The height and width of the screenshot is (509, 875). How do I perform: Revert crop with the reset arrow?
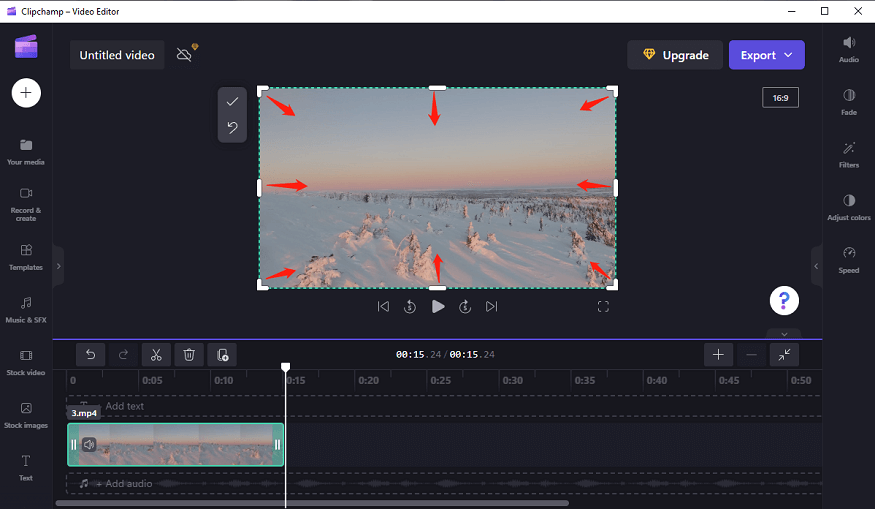coord(232,128)
